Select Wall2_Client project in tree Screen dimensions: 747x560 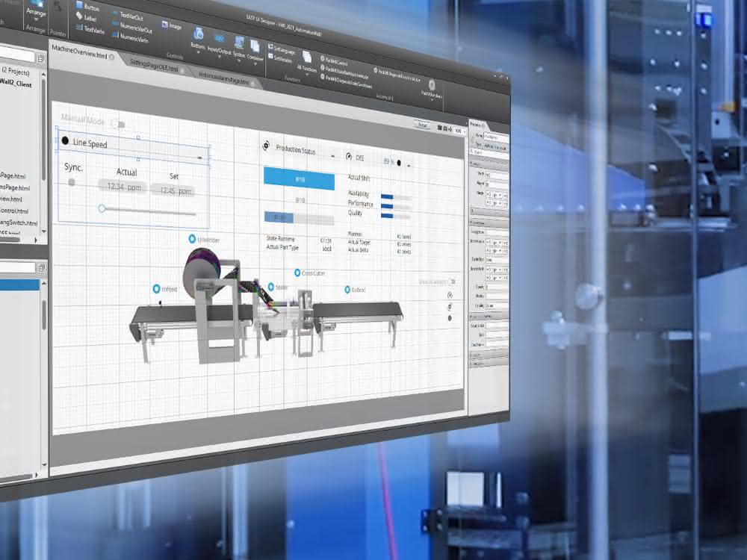click(x=16, y=84)
